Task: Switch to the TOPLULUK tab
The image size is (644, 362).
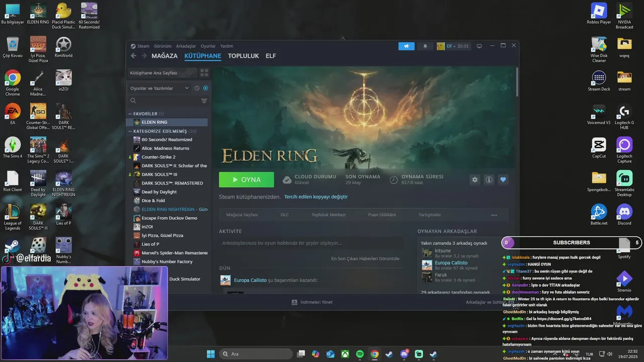Action: coord(244,56)
